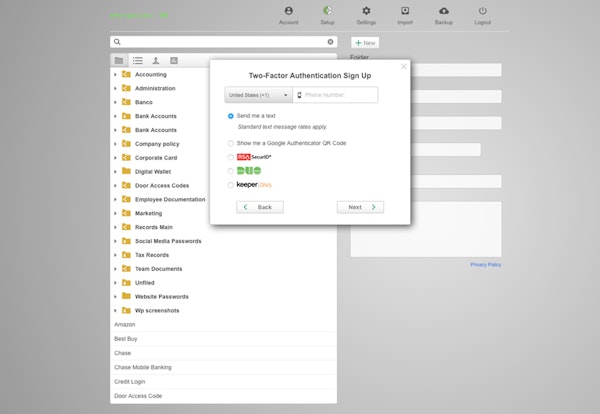This screenshot has width=600, height=414.
Task: Switch to folder view tab
Action: (x=119, y=60)
